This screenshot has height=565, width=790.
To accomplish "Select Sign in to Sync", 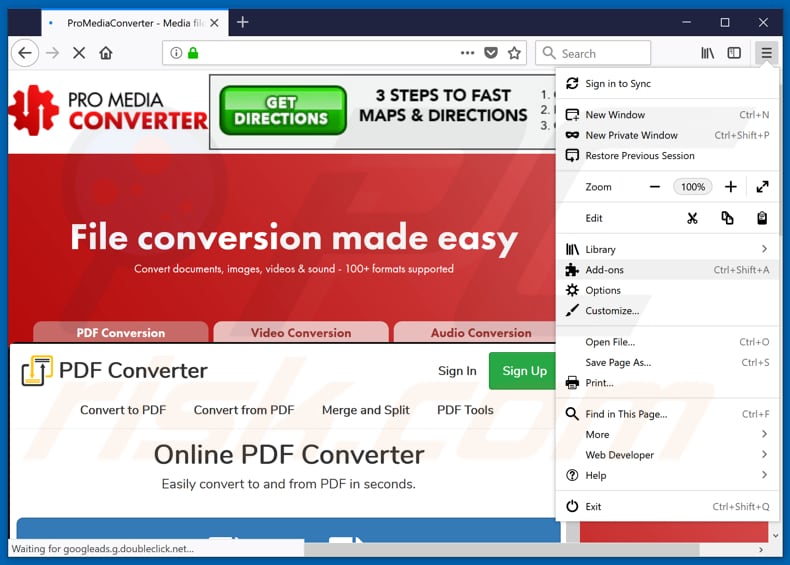I will click(x=668, y=84).
